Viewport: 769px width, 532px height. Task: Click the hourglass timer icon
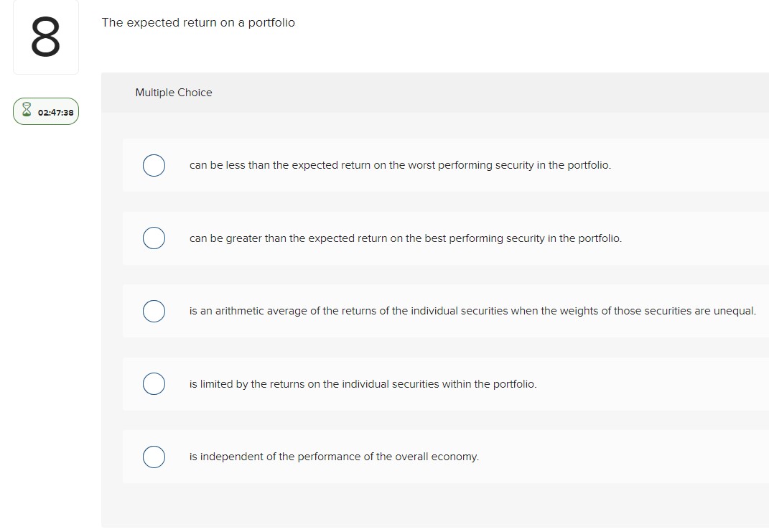26,111
